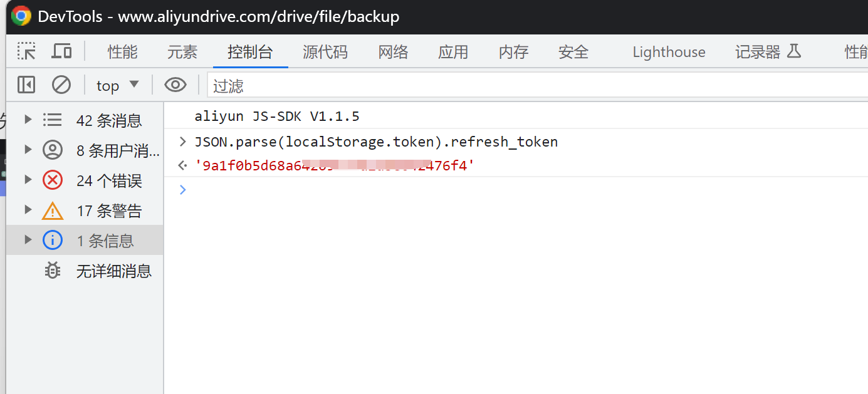868x394 pixels.
Task: Open the 源代码 tab
Action: pyautogui.click(x=325, y=52)
